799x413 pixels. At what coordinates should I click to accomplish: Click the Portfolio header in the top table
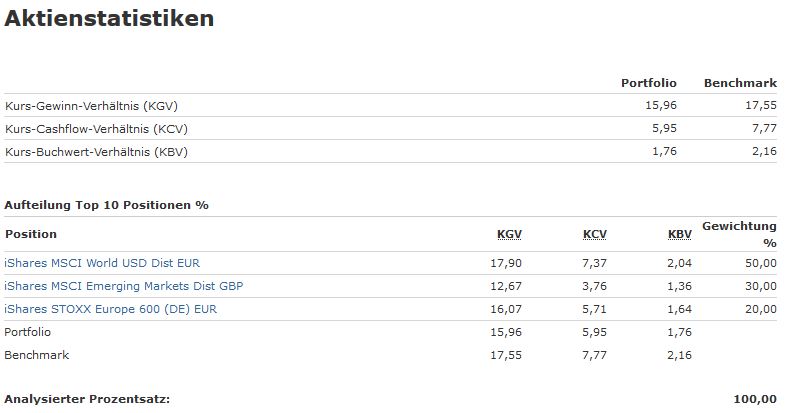click(649, 83)
